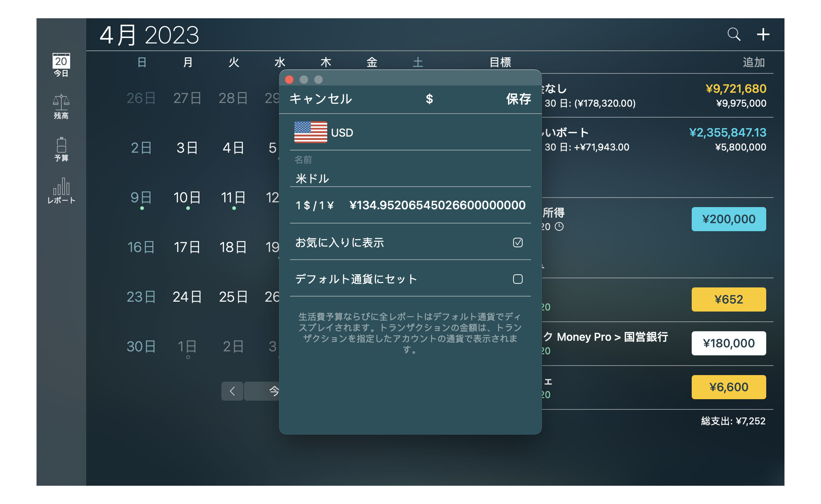Open the 残高 balance section
Screen dimensions: 821x504
click(x=61, y=107)
